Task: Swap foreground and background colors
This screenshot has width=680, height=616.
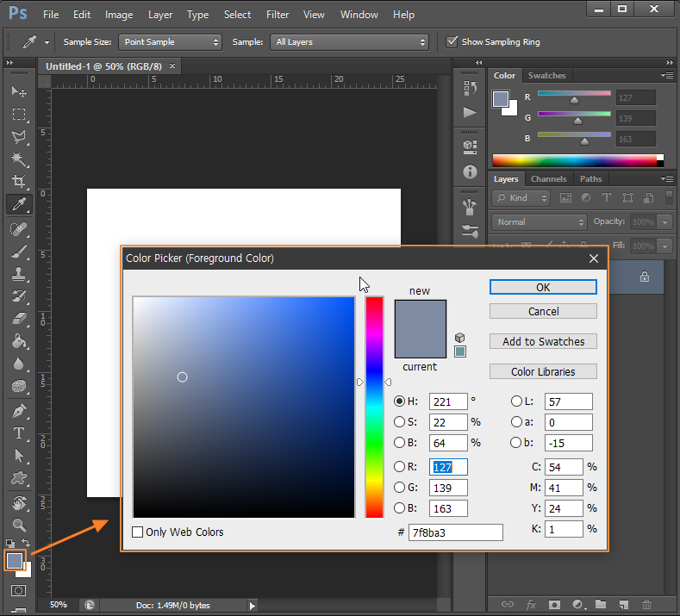Action: click(x=26, y=543)
